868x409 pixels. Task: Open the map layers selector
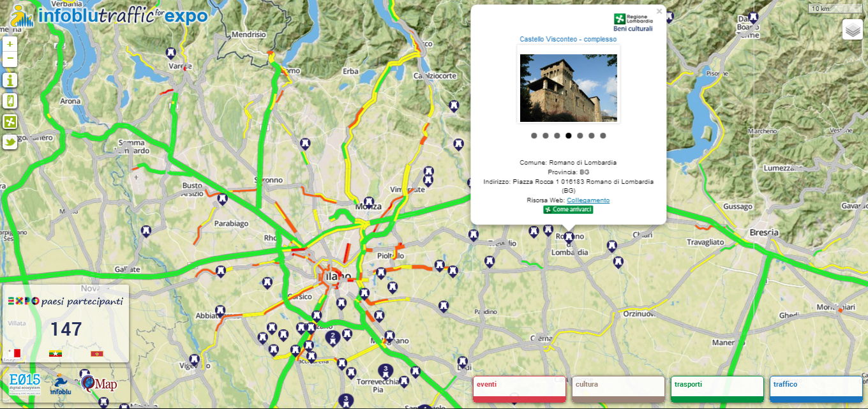pyautogui.click(x=852, y=29)
